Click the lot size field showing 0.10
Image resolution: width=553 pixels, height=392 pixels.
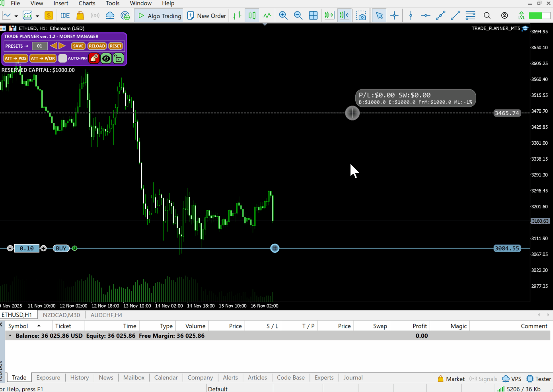(27, 248)
